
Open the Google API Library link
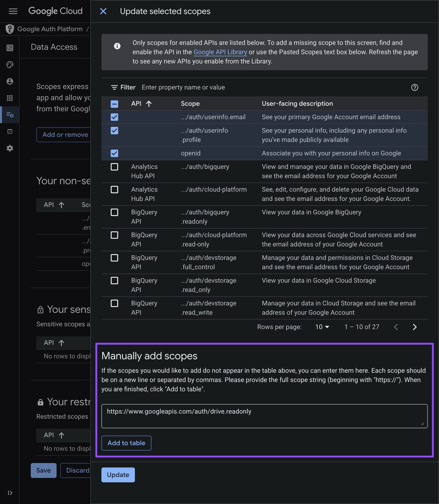point(220,52)
